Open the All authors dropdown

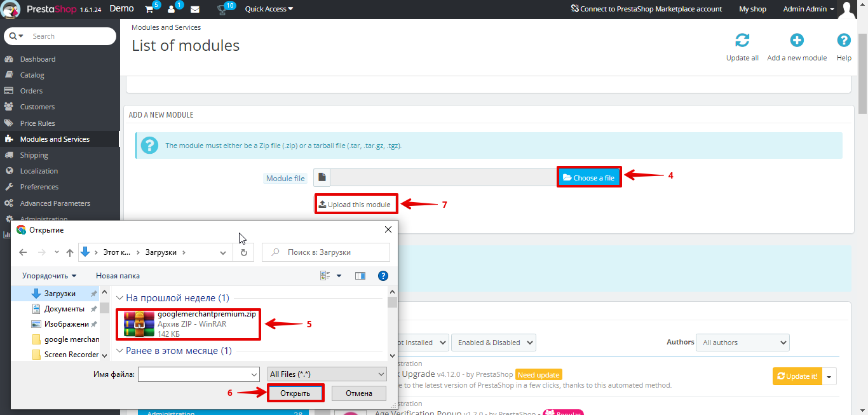point(743,343)
